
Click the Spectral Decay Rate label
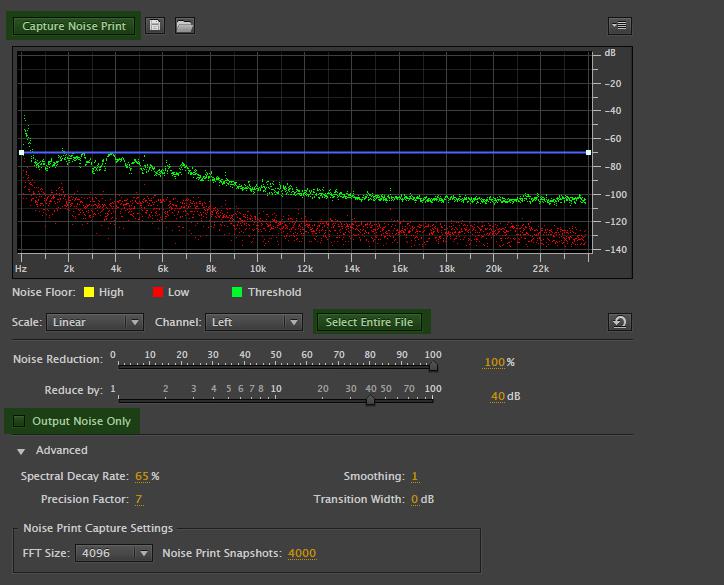pos(75,476)
